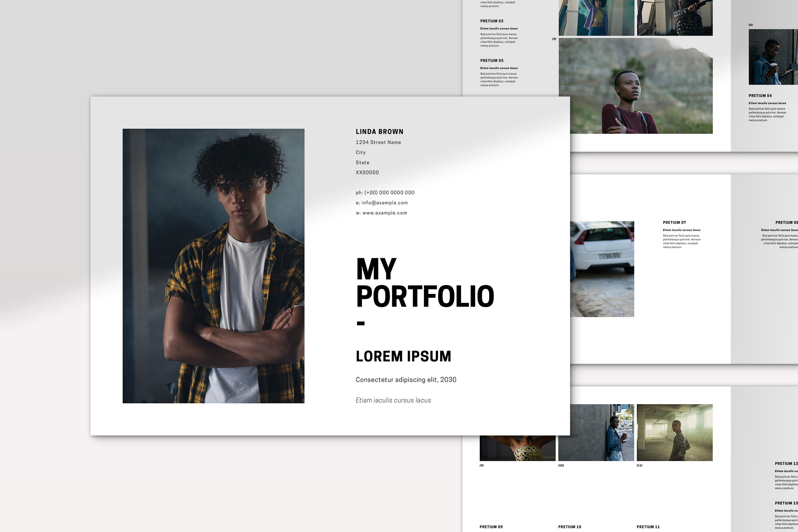Click the phone number '(+00) 000 0000 000'
Screen dimensions: 798x532
(x=389, y=193)
